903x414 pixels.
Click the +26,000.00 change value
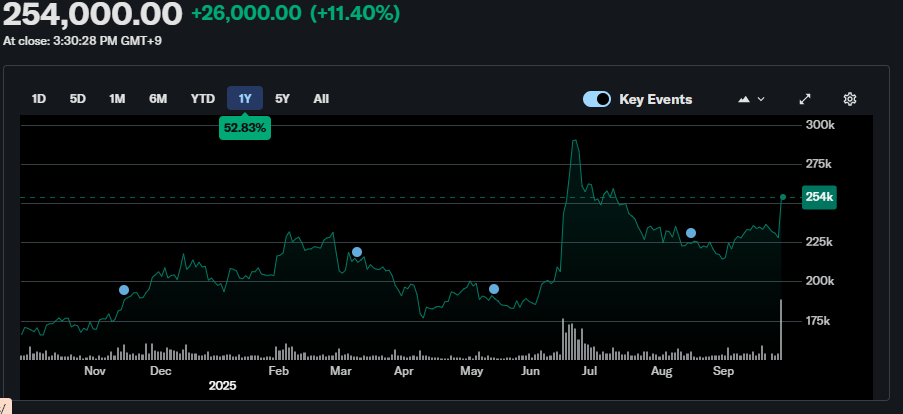tap(246, 13)
